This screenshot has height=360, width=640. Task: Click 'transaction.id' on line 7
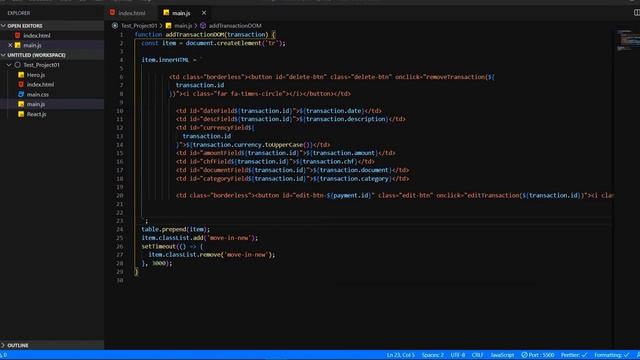(x=200, y=85)
